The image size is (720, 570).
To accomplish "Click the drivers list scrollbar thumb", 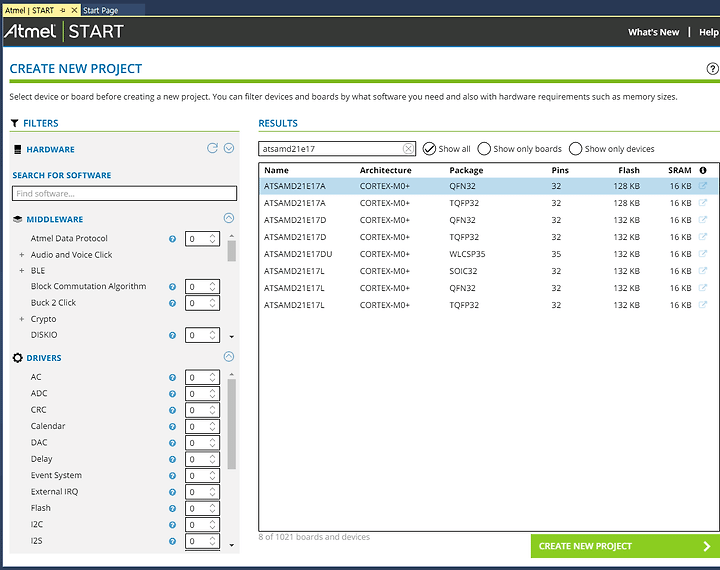I will point(231,424).
